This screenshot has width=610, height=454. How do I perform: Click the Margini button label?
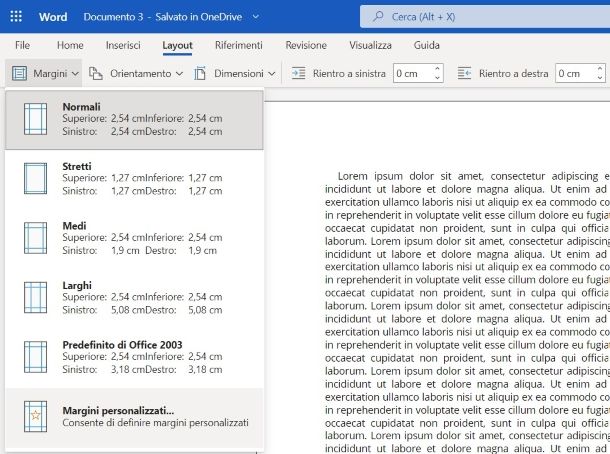click(x=50, y=74)
